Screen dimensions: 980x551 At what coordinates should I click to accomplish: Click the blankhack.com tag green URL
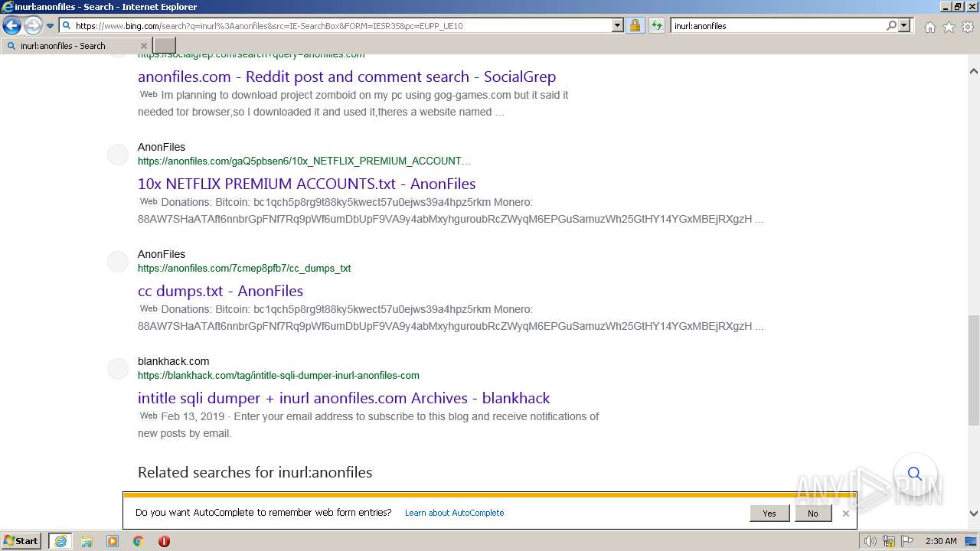click(279, 375)
